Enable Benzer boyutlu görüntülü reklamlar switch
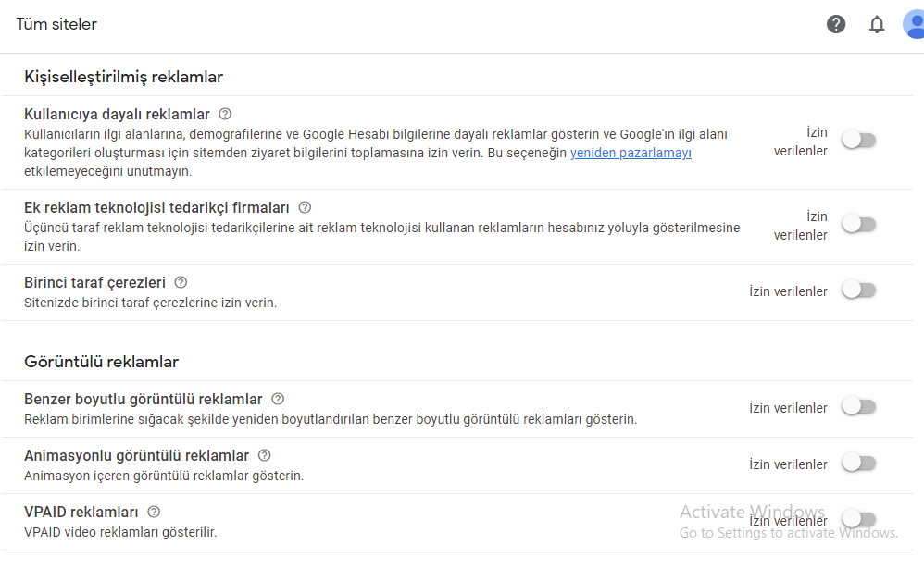Screen dimensions: 924x569 click(858, 407)
